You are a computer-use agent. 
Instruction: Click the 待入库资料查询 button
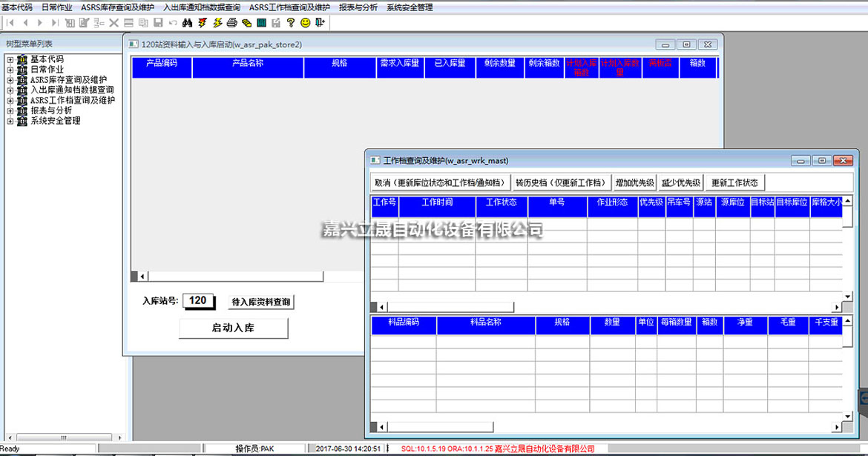[261, 302]
